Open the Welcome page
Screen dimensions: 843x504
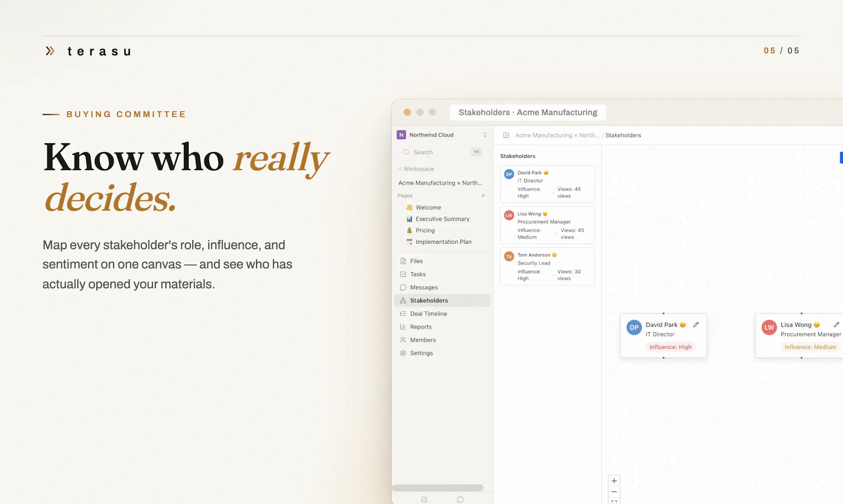pyautogui.click(x=428, y=207)
